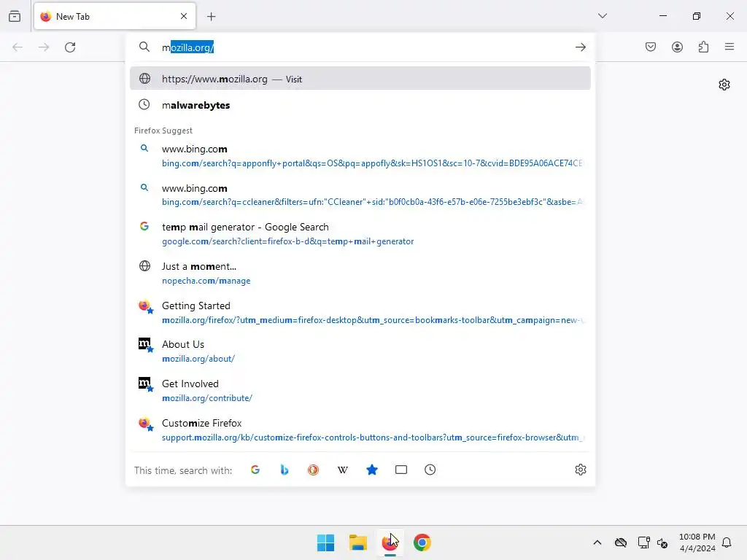Open the bing.com apponfly portal search result

[x=360, y=156]
